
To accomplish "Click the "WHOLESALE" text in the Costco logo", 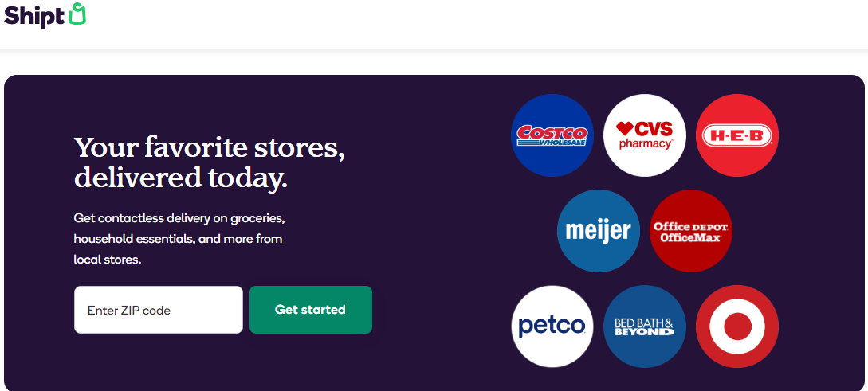I will click(564, 143).
